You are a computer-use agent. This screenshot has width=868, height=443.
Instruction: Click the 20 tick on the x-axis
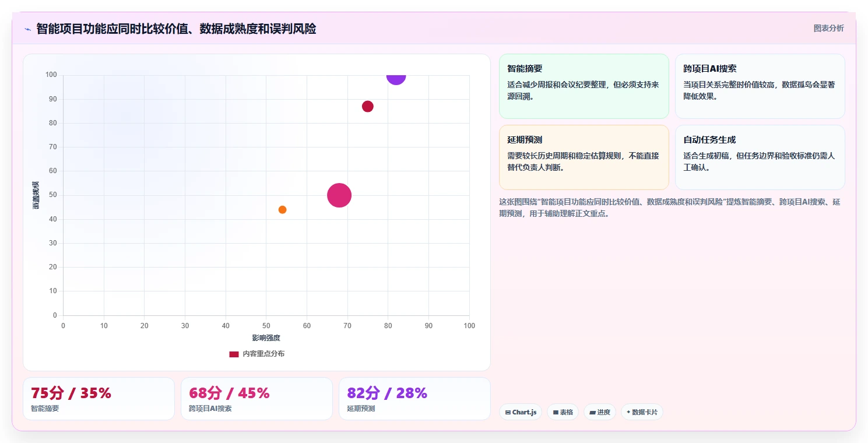144,326
